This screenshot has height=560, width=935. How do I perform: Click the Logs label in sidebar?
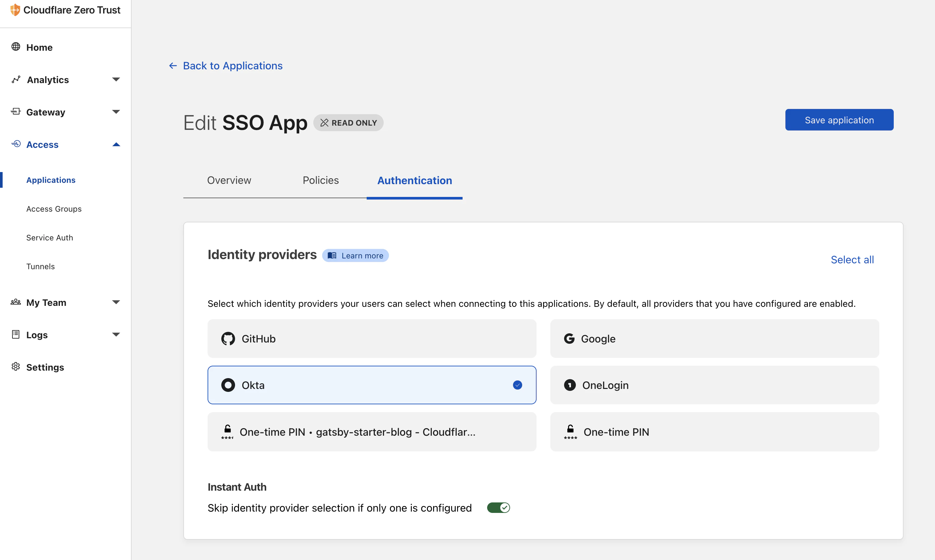click(x=37, y=335)
